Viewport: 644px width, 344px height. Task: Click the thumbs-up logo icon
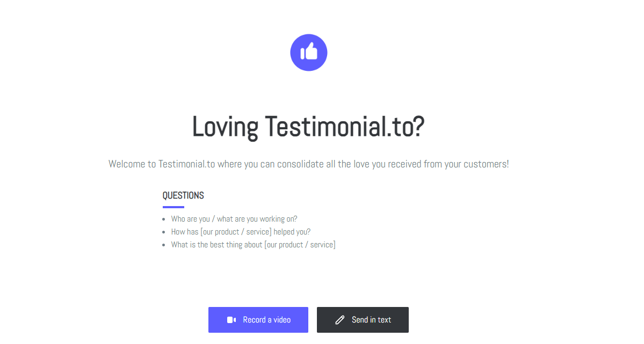click(x=308, y=53)
